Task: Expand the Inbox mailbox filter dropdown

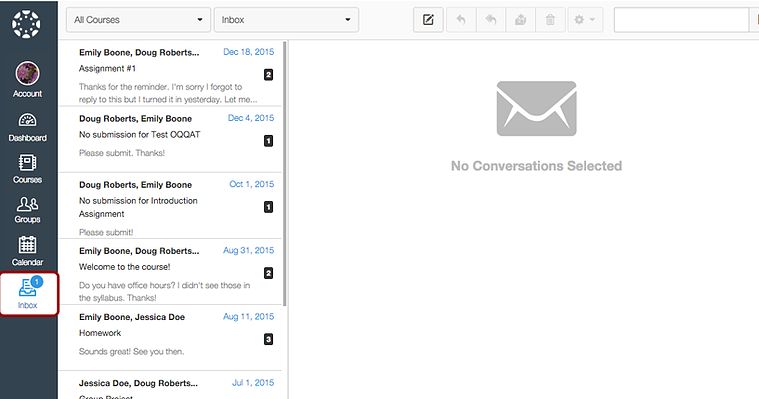Action: (286, 20)
